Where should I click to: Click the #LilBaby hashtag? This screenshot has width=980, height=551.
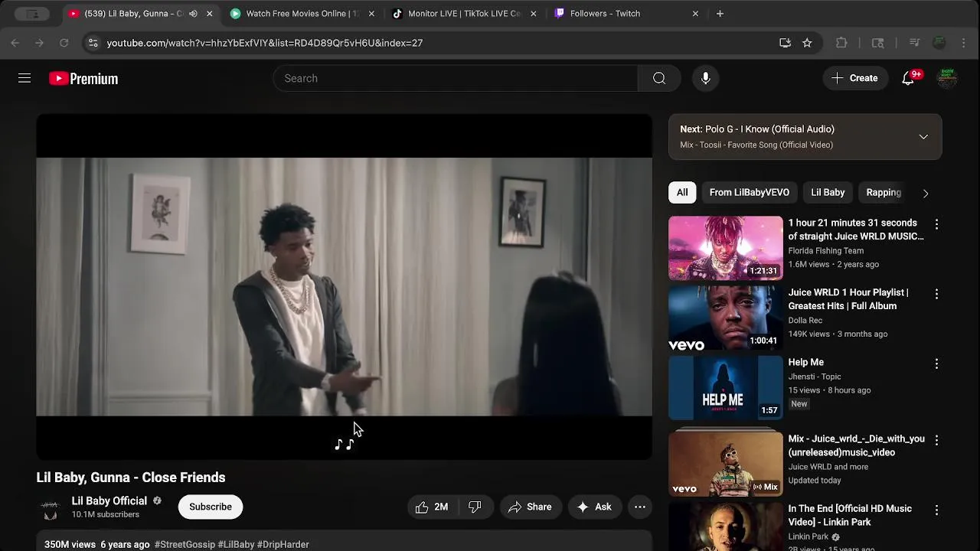[236, 544]
